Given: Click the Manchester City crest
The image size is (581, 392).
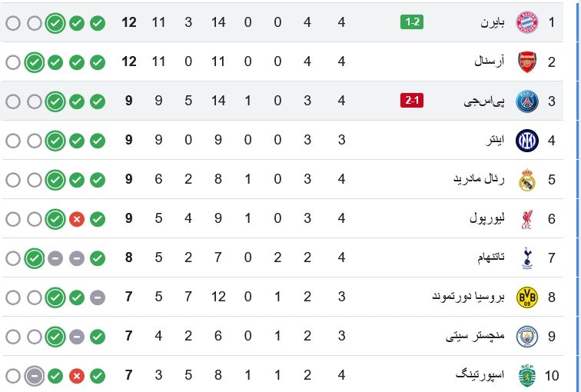Looking at the screenshot, I should [527, 337].
